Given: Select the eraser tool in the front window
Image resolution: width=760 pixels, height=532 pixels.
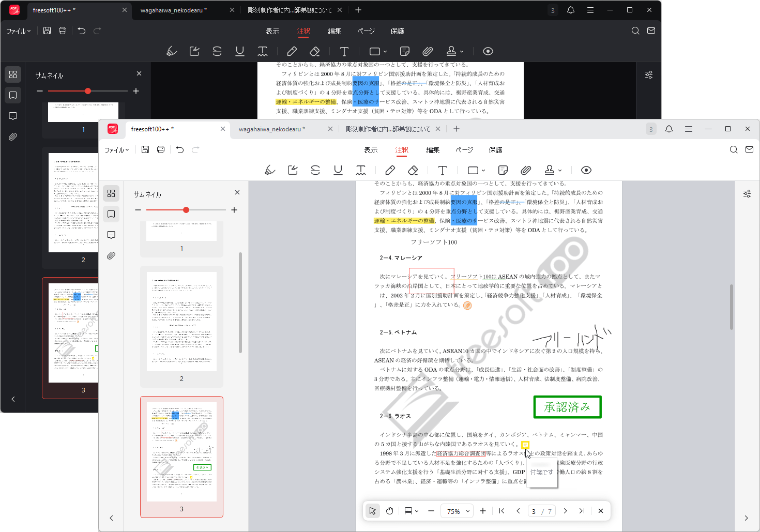Looking at the screenshot, I should (413, 170).
